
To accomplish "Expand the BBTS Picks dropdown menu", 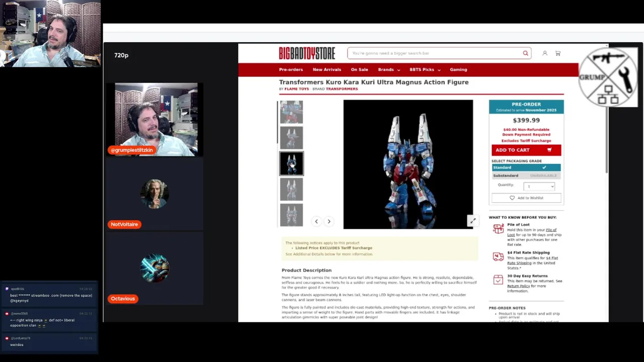I will (x=425, y=70).
